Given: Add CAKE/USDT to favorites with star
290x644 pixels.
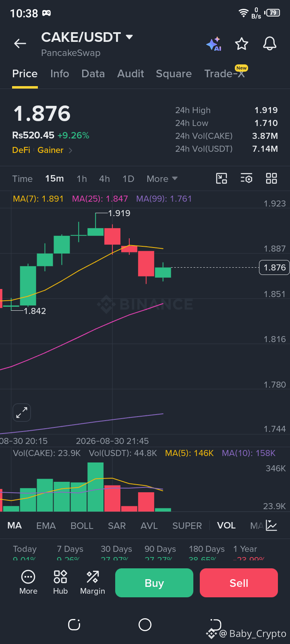Looking at the screenshot, I should pos(242,44).
